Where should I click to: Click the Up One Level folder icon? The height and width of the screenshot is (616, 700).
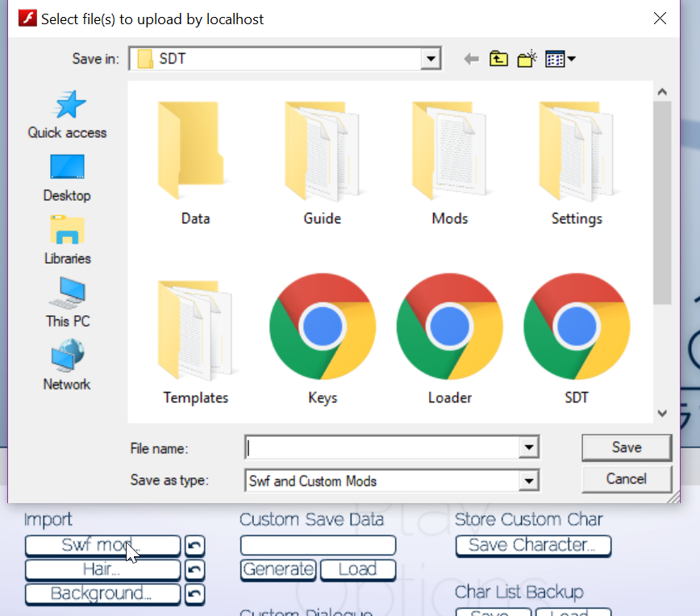coord(499,59)
